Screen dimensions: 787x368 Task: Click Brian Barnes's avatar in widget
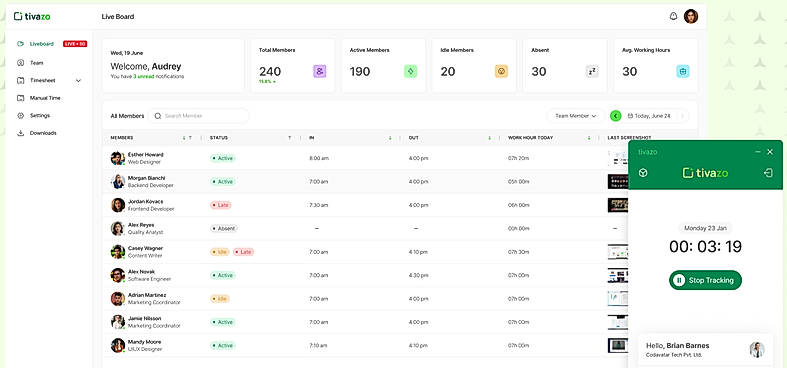[757, 350]
